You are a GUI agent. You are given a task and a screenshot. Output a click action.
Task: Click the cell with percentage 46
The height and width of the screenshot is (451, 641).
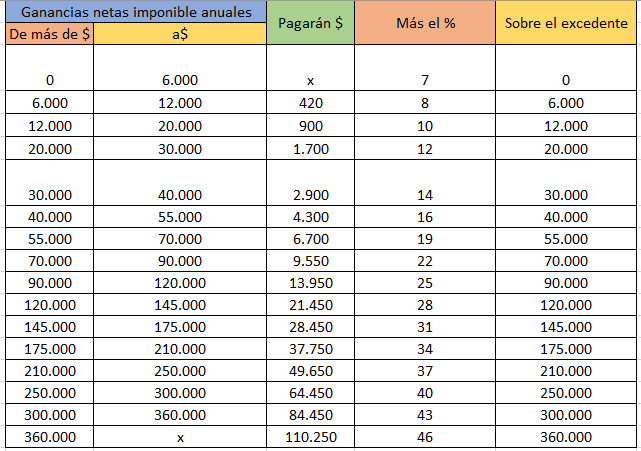pyautogui.click(x=425, y=437)
